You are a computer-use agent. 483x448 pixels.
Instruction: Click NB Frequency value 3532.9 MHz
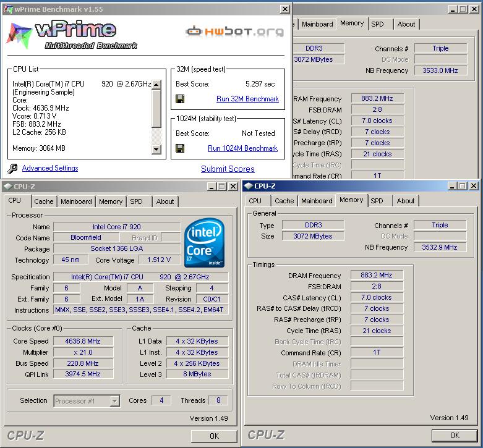[x=440, y=247]
